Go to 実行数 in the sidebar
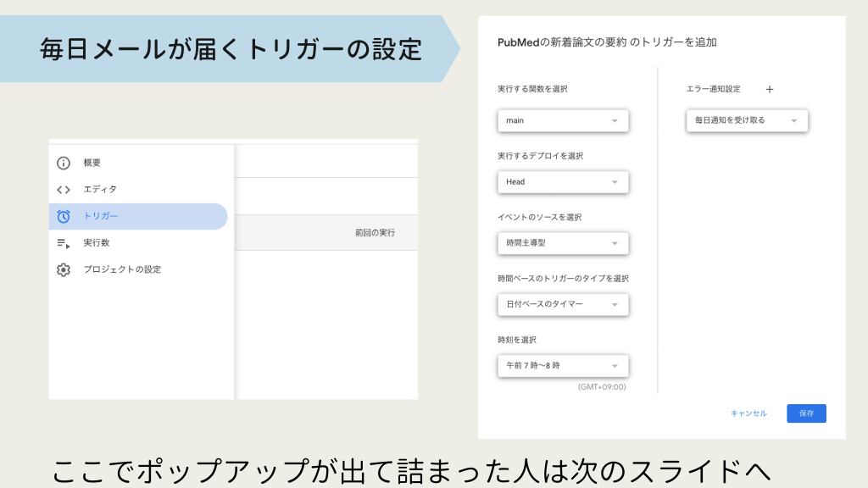The height and width of the screenshot is (488, 868). (97, 243)
